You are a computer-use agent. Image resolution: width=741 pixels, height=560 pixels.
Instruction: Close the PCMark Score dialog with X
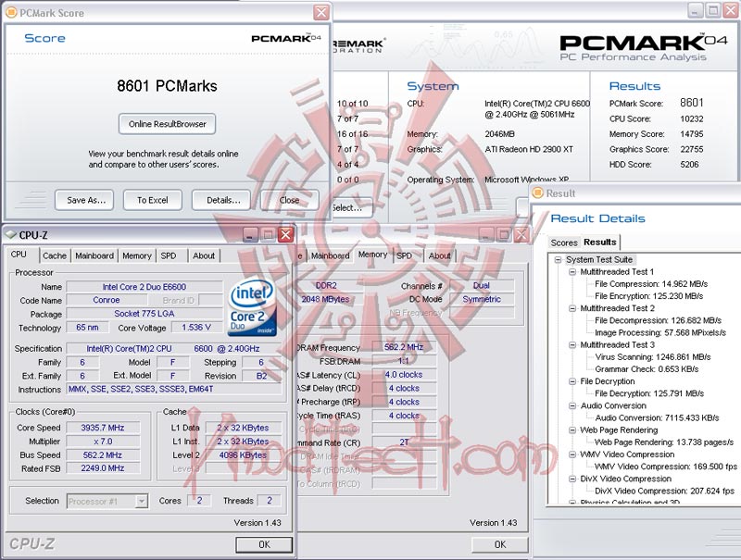pyautogui.click(x=321, y=12)
